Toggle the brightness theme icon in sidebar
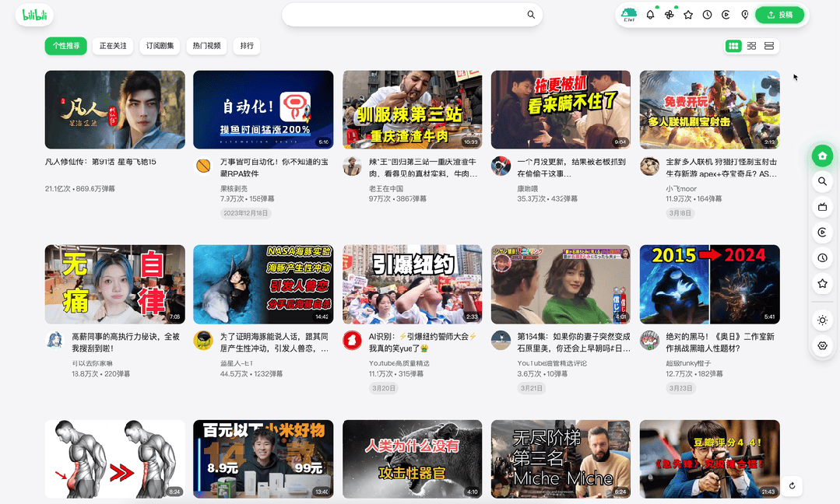Screen dimensions: 840x504 pos(822,319)
